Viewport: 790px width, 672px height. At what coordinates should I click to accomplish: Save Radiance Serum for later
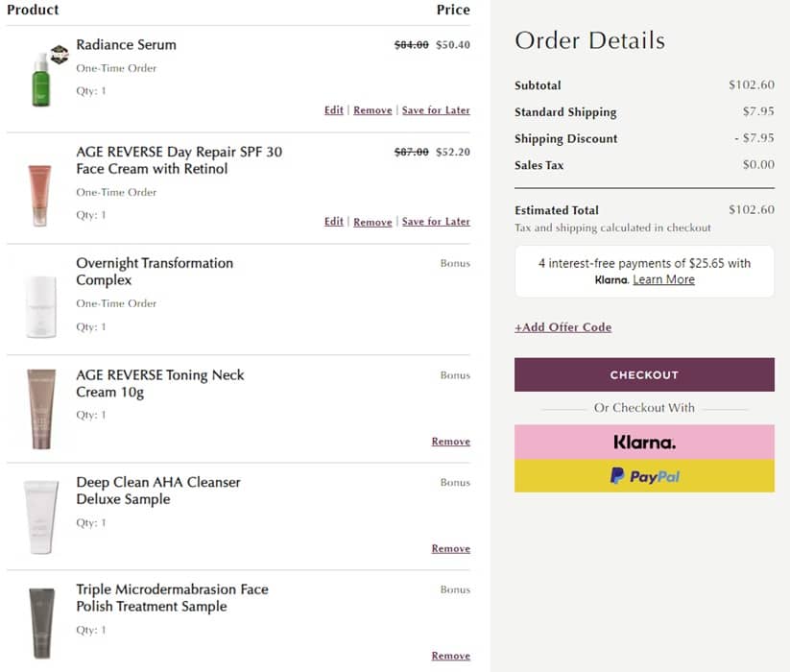[436, 110]
